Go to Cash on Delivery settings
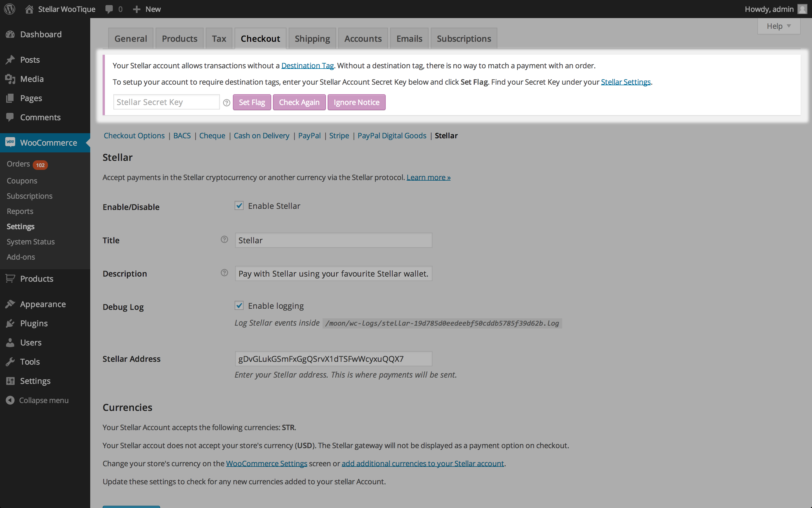The height and width of the screenshot is (508, 812). tap(261, 135)
